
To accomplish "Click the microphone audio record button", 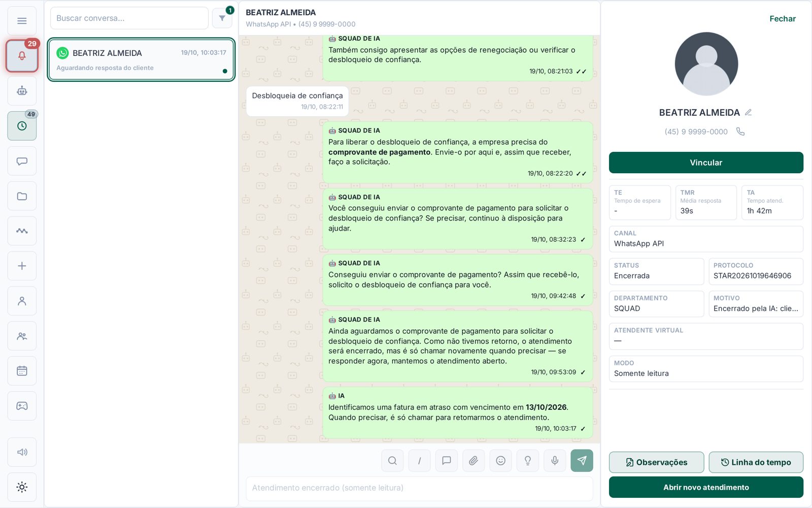I will coord(555,461).
